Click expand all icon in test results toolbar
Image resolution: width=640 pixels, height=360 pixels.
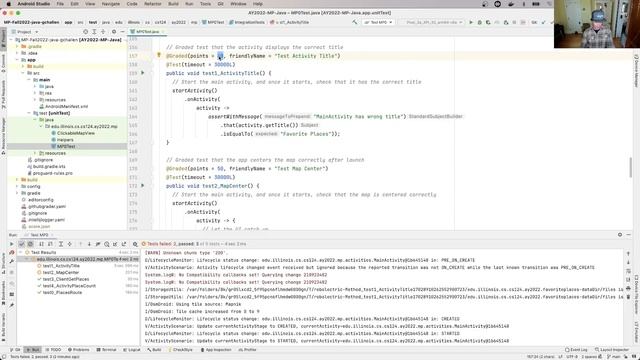61,244
